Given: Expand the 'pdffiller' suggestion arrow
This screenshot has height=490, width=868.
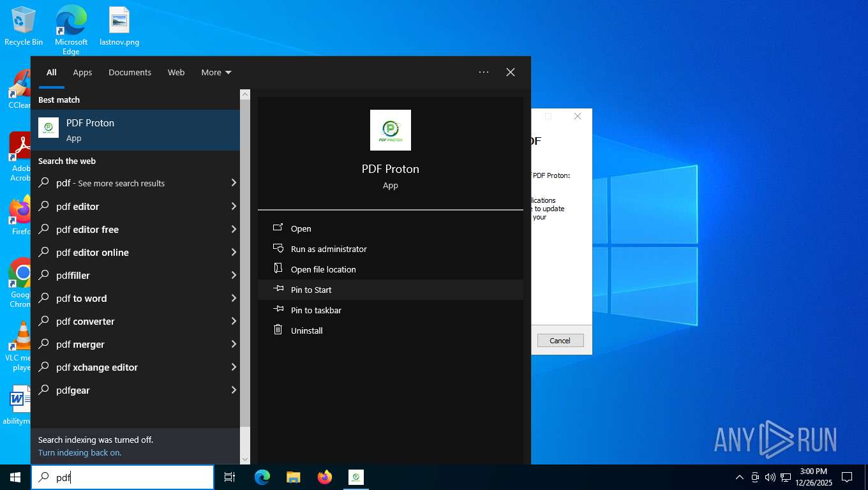Looking at the screenshot, I should coord(234,275).
